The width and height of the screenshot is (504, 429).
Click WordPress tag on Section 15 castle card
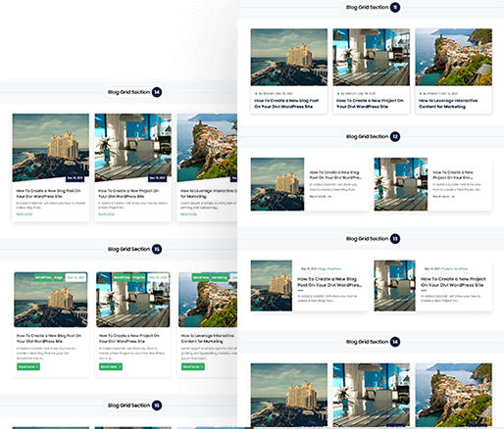coord(43,277)
